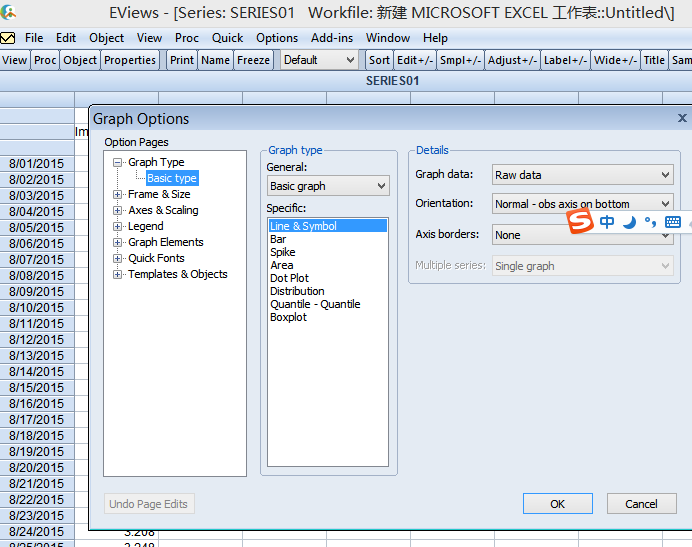This screenshot has width=692, height=547.
Task: Open the Default toolbar dropdown
Action: [319, 60]
